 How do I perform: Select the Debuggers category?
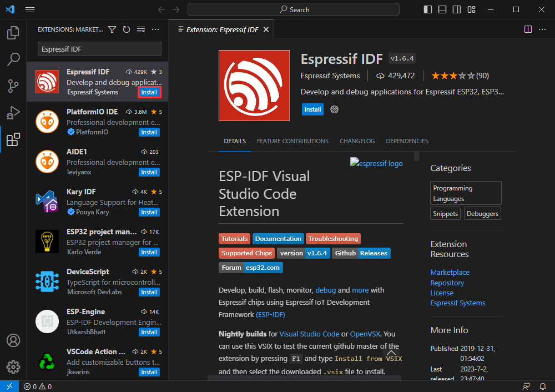(x=482, y=214)
